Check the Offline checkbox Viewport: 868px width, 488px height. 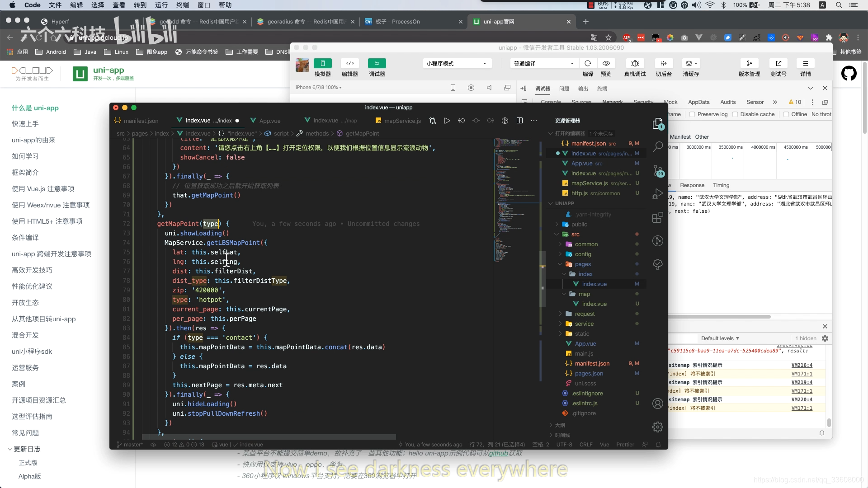786,114
